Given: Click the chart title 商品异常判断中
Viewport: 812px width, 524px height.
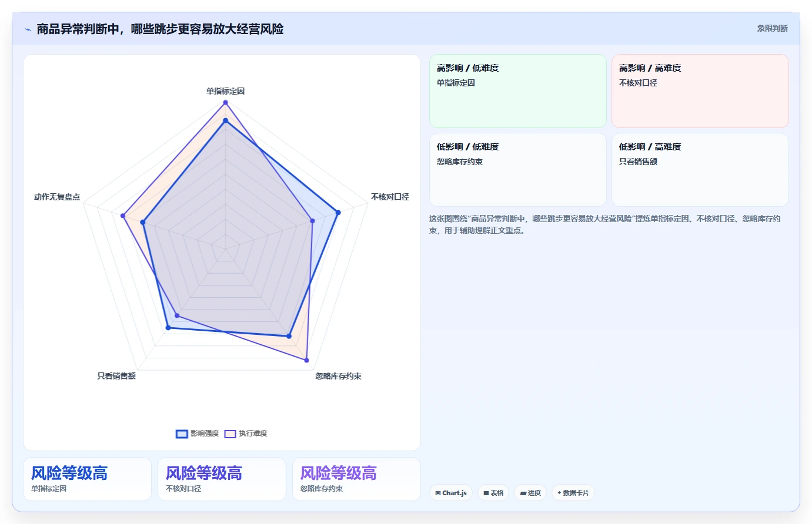Looking at the screenshot, I should (160, 29).
